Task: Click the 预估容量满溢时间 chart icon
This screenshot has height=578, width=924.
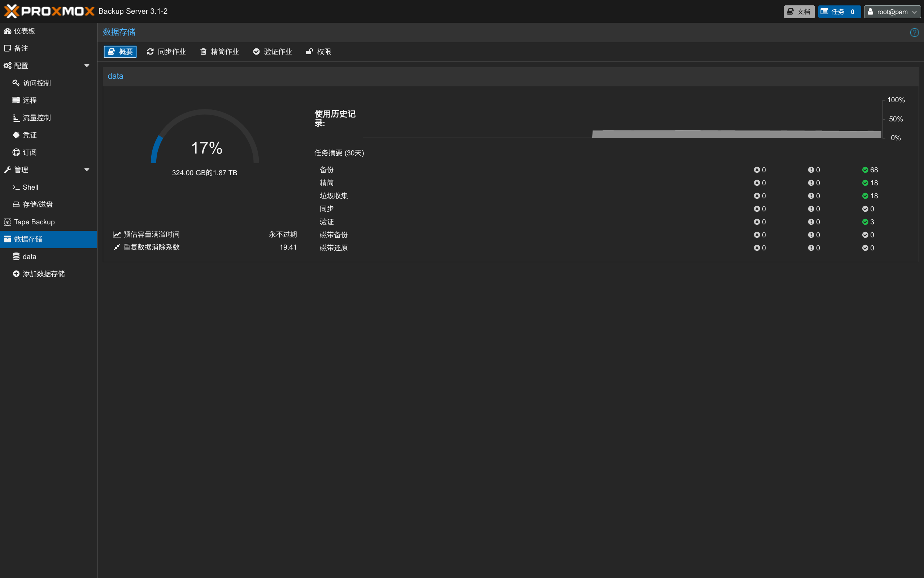Action: pyautogui.click(x=117, y=234)
